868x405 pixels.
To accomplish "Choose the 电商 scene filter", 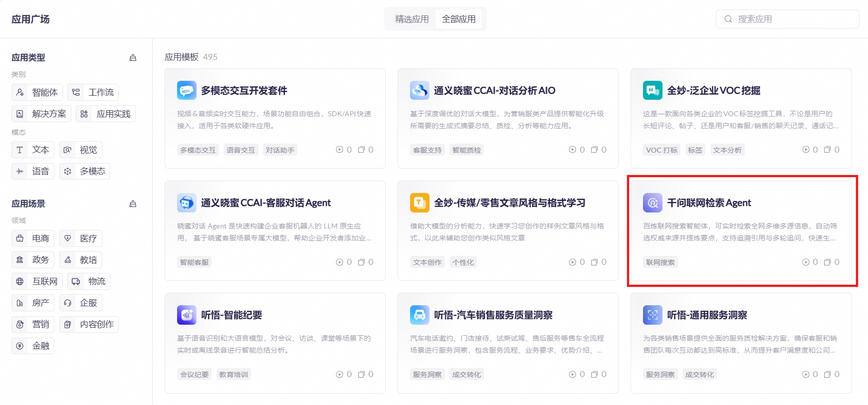I will tap(33, 238).
